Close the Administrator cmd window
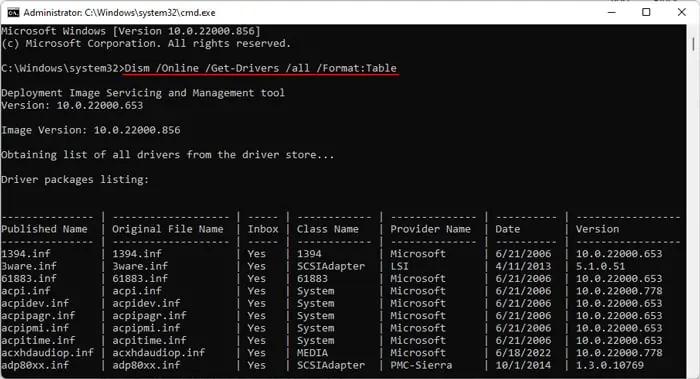 [681, 12]
